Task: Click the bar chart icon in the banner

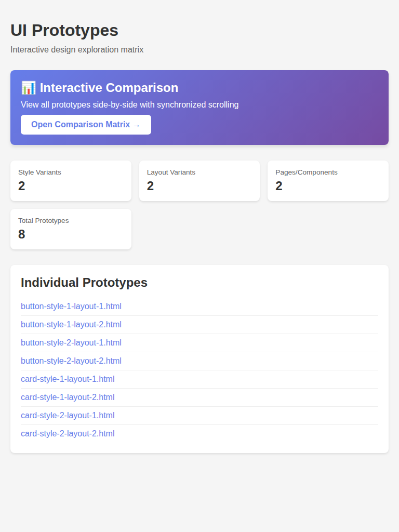Action: (x=28, y=87)
